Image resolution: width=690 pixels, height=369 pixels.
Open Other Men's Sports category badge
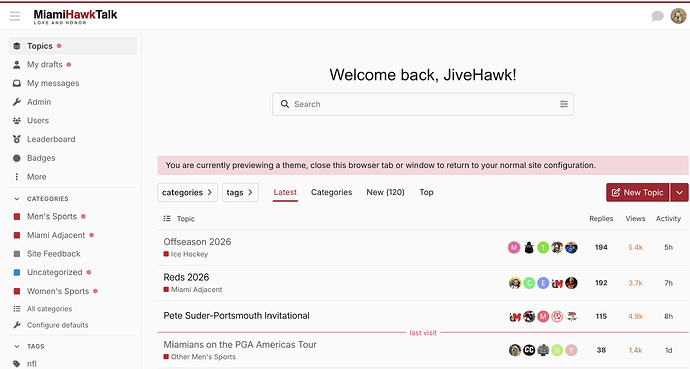[x=199, y=357]
